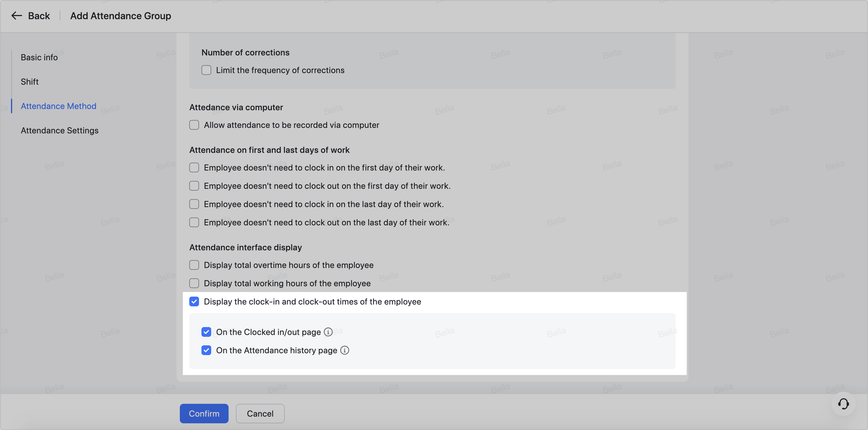Viewport: 868px width, 430px height.
Task: Open the Shift section
Action: [30, 82]
